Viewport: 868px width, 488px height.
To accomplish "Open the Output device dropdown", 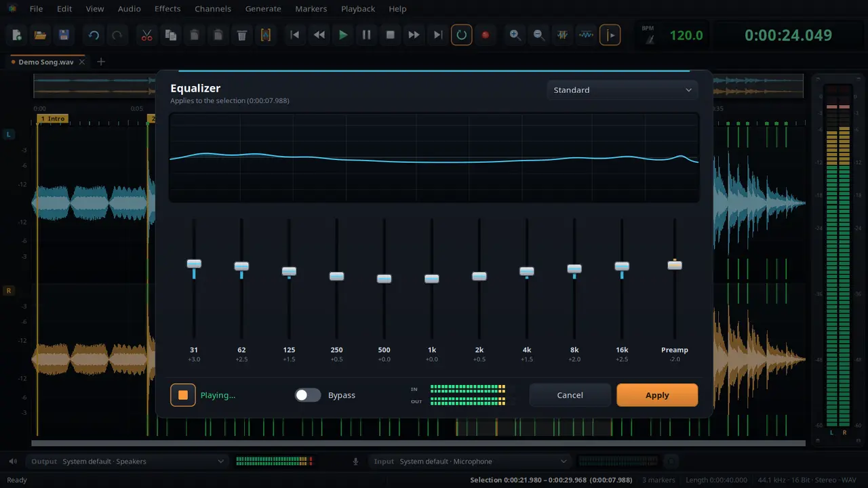I will tap(126, 462).
